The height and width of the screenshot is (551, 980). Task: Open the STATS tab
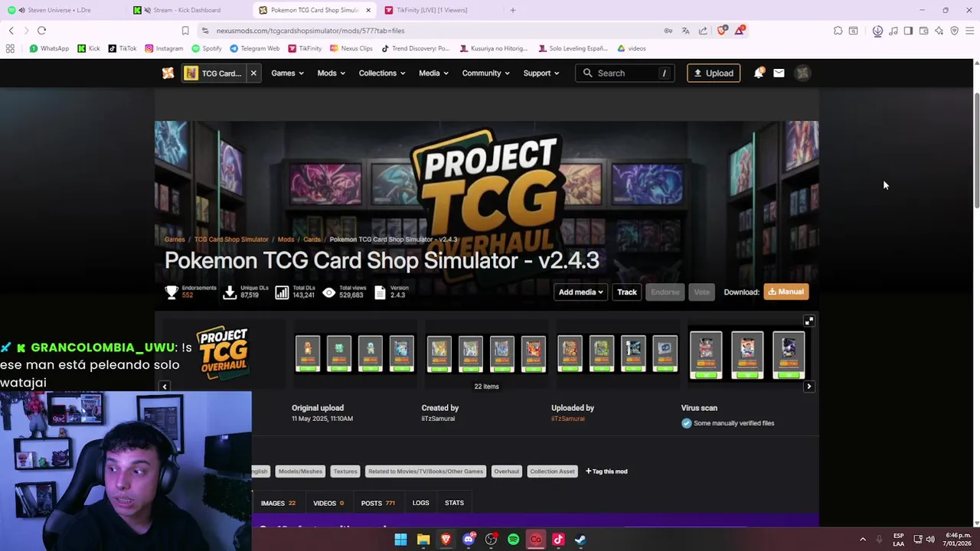[454, 503]
